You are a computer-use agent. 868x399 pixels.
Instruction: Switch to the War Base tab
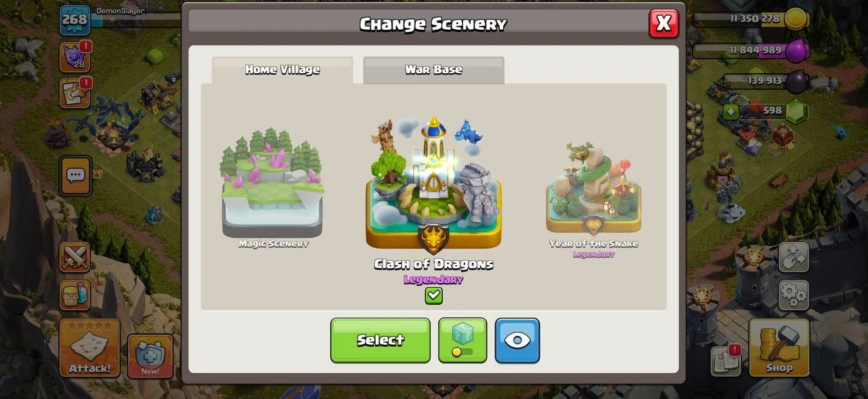tap(433, 70)
